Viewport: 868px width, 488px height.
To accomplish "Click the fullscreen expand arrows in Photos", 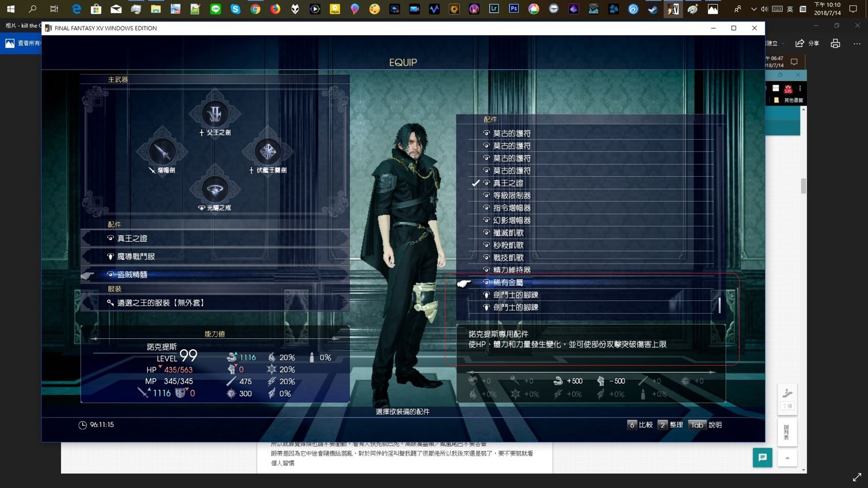I will click(856, 477).
